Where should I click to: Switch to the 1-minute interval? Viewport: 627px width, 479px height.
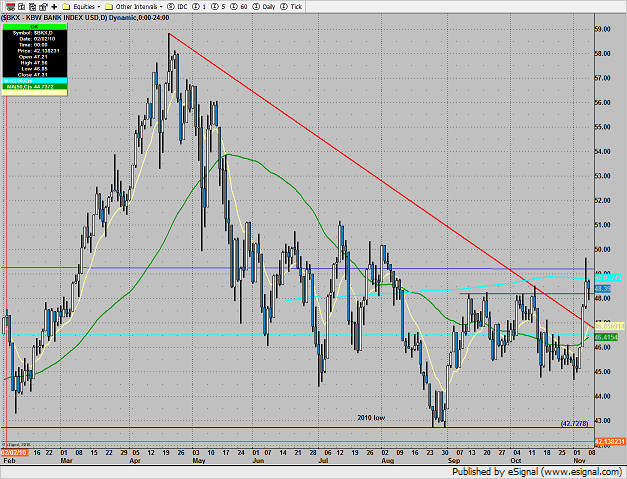[199, 7]
